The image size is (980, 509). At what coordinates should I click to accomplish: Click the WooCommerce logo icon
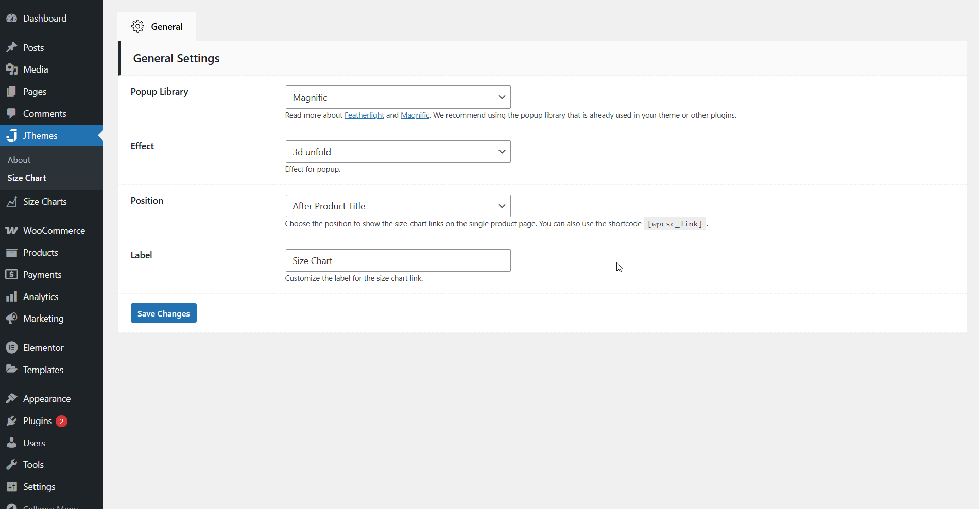coord(11,231)
